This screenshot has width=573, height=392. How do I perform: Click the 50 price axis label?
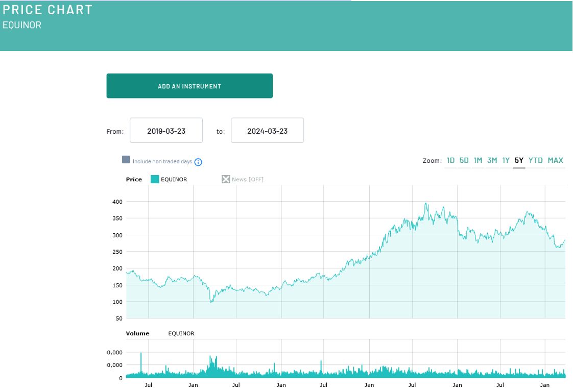(119, 318)
